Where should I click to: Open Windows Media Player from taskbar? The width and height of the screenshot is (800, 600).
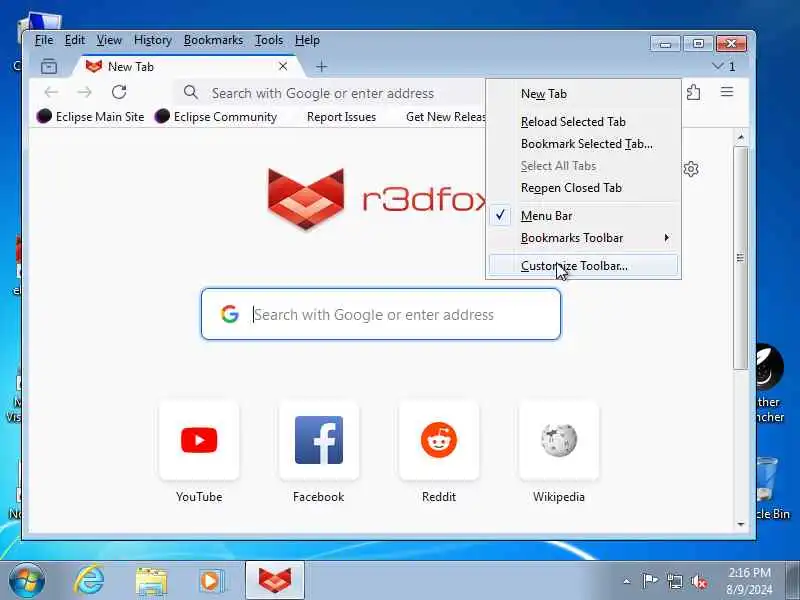click(211, 581)
